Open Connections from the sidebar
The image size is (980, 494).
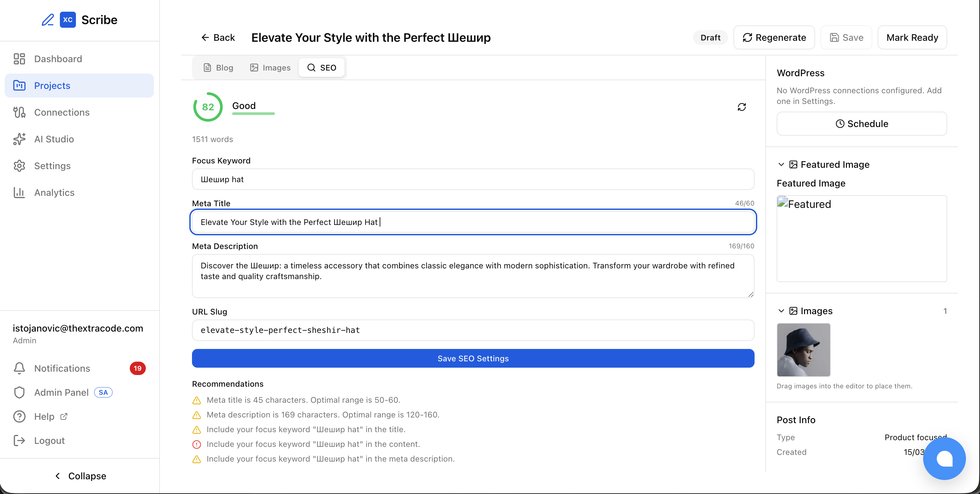pyautogui.click(x=62, y=112)
